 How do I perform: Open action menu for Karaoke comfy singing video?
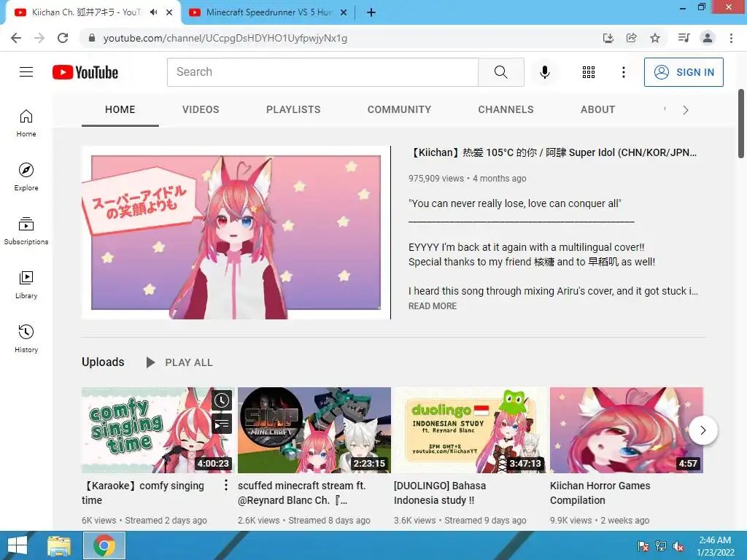(226, 485)
